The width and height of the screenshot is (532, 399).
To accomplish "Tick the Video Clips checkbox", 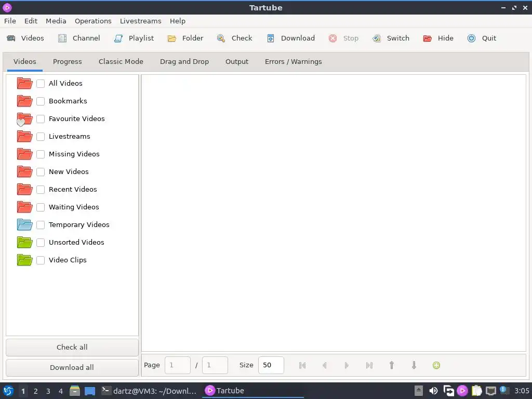I will [41, 260].
